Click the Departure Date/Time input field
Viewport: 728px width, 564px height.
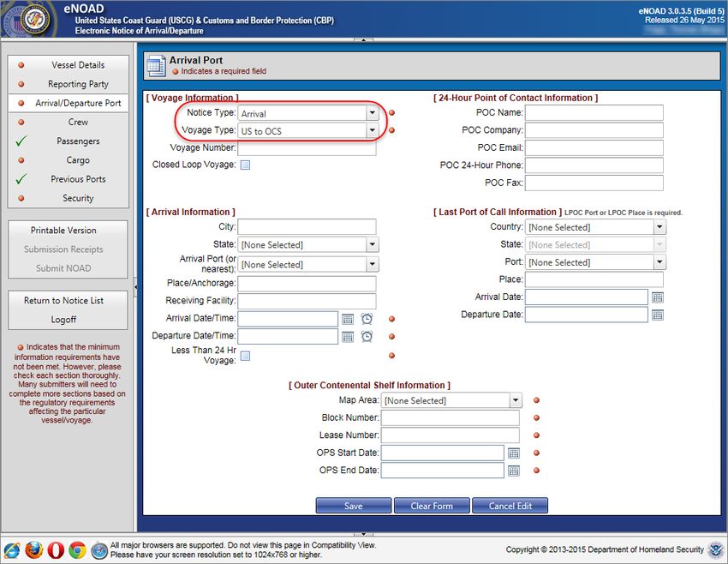point(288,337)
